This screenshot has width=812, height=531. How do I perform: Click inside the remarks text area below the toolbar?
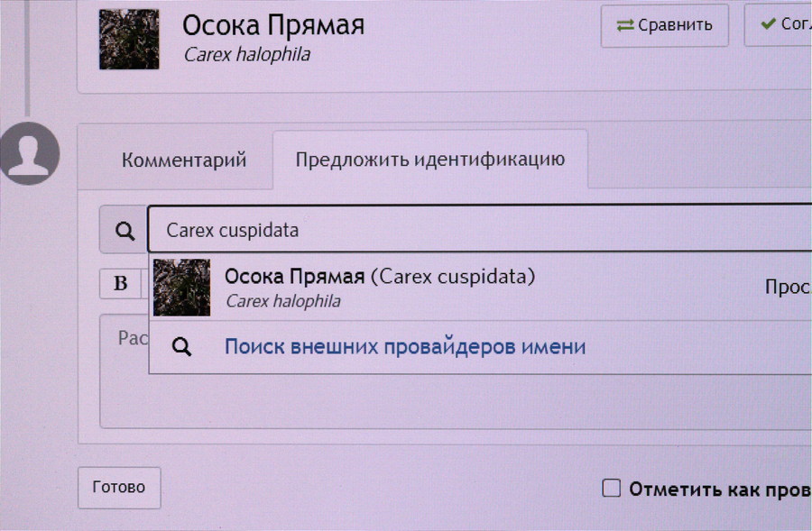(x=451, y=397)
